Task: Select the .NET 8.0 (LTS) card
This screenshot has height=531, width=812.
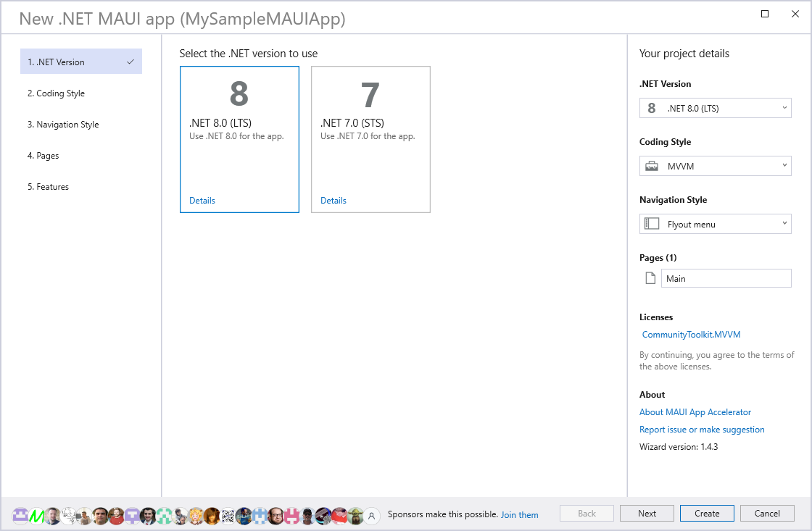Action: [239, 139]
